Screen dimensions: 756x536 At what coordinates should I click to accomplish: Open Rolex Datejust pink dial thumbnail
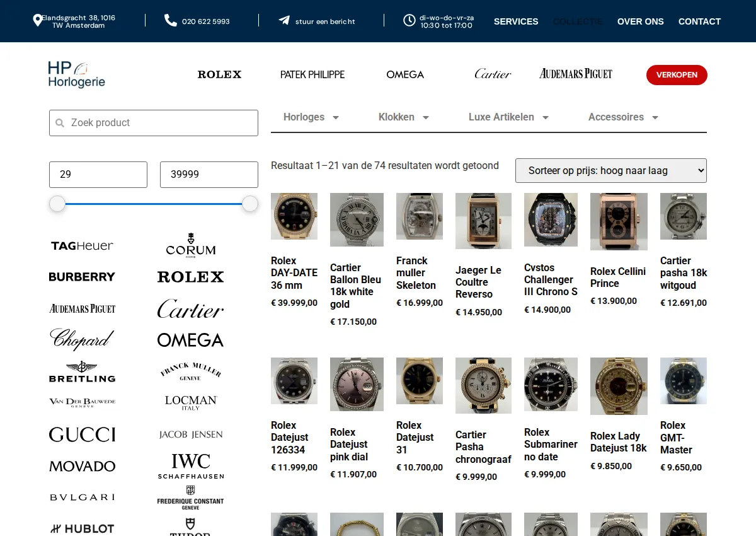tap(357, 384)
